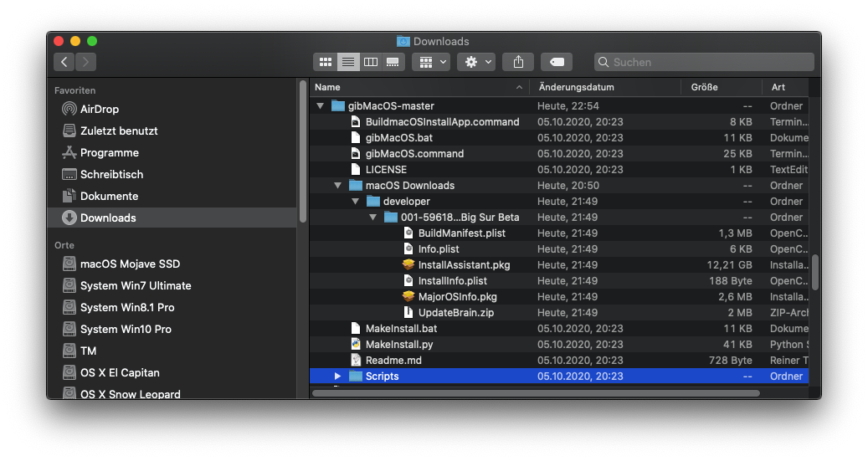Go back with the left arrow
Screen dimensions: 868x461
pyautogui.click(x=64, y=62)
